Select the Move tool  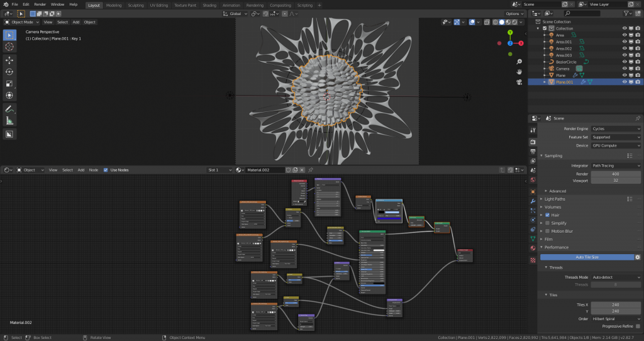tap(9, 60)
